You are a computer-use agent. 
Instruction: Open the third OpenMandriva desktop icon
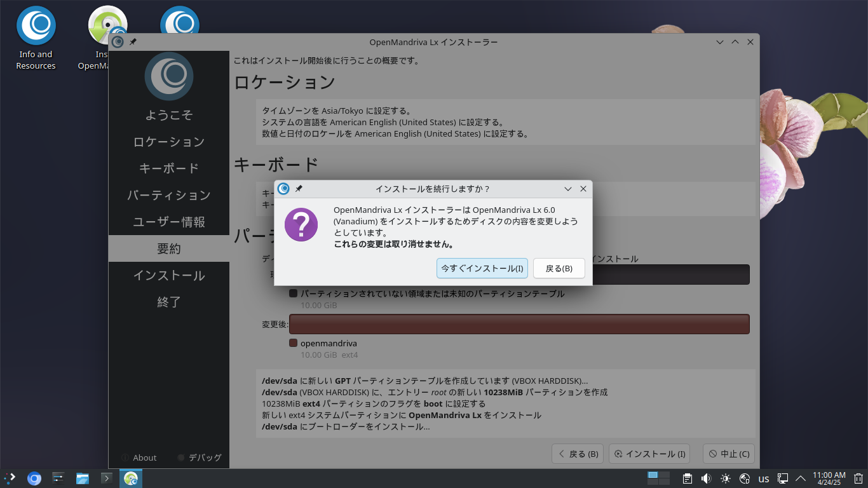(180, 20)
